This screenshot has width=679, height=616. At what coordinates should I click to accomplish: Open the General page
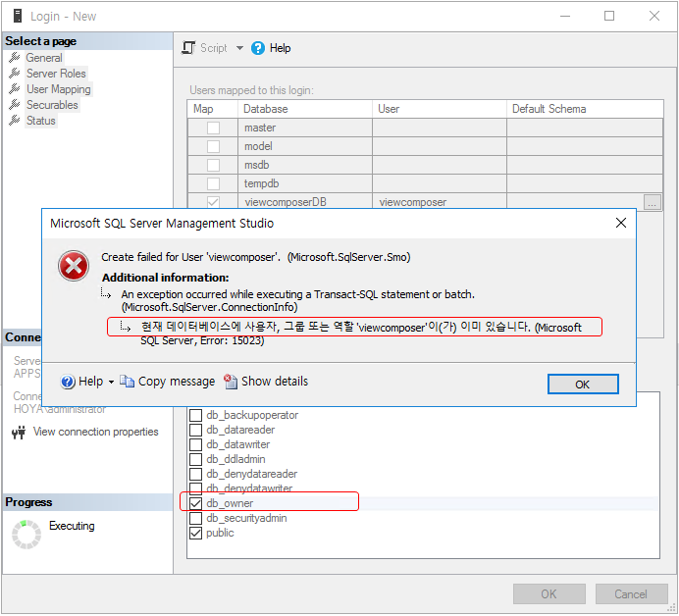coord(44,58)
